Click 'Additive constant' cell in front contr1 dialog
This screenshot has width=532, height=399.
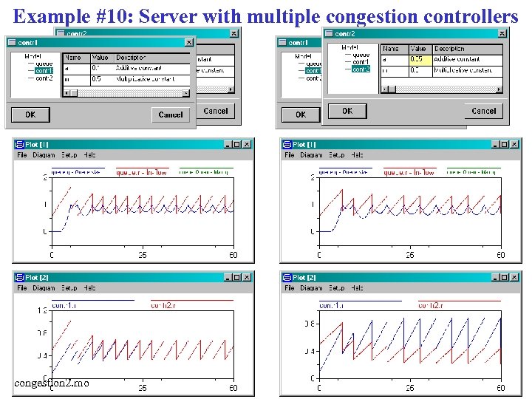(152, 68)
